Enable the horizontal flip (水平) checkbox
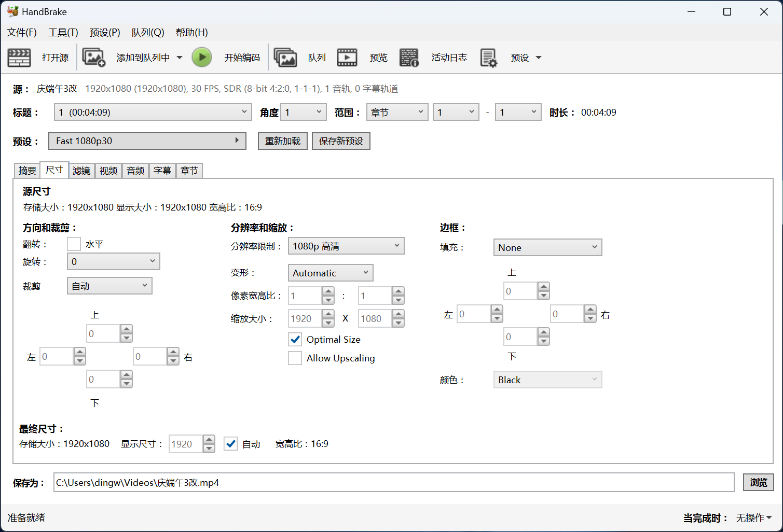This screenshot has height=532, width=783. (74, 244)
